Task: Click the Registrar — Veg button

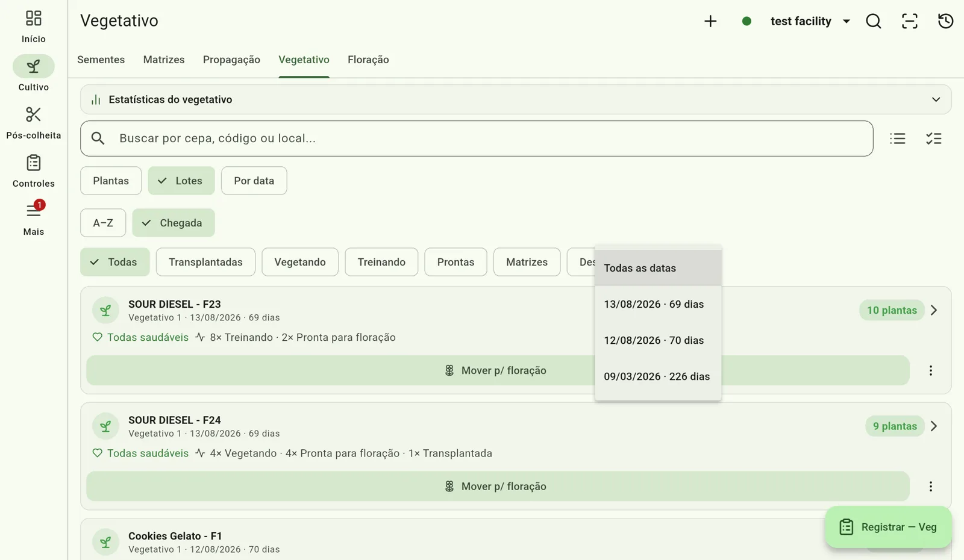Action: 889,527
